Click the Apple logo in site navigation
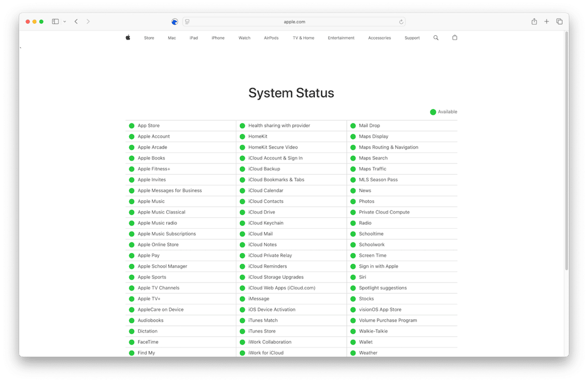This screenshot has width=588, height=382. (x=128, y=38)
